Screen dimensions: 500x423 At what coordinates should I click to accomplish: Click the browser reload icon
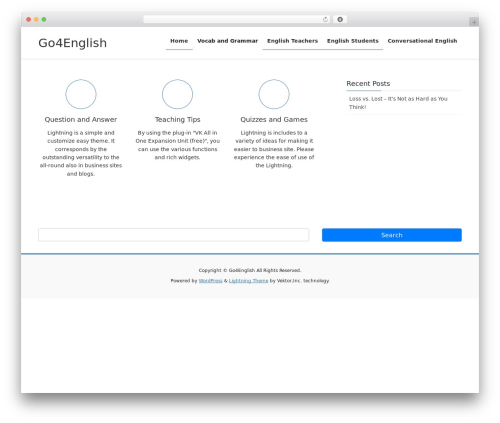[x=325, y=20]
